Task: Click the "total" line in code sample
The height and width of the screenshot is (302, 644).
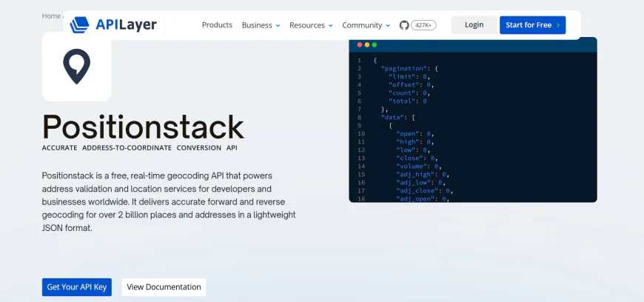Action: coord(407,101)
